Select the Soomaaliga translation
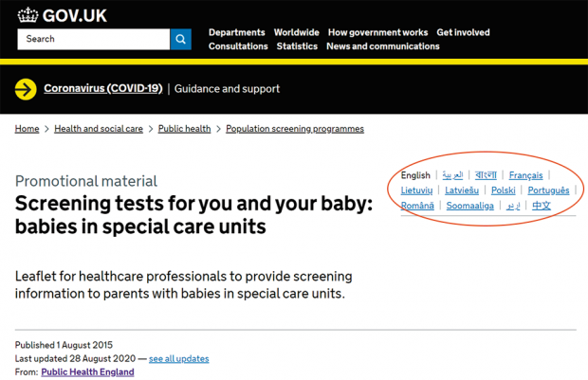 469,206
